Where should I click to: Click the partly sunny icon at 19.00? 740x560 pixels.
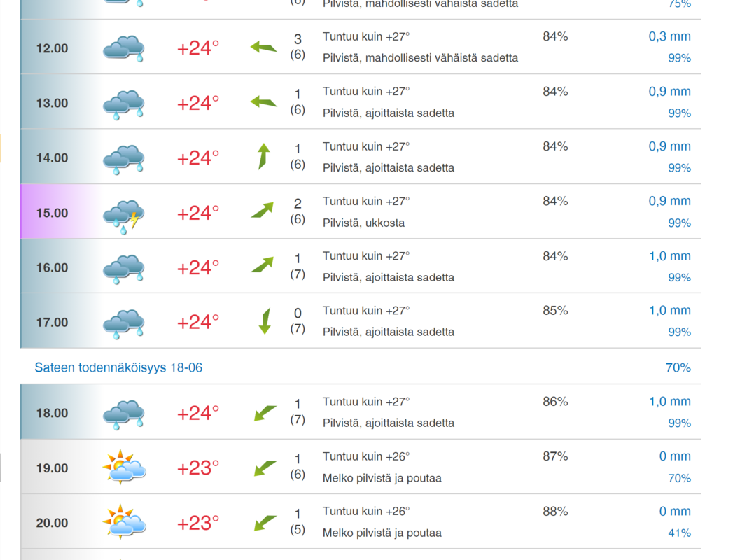point(124,467)
